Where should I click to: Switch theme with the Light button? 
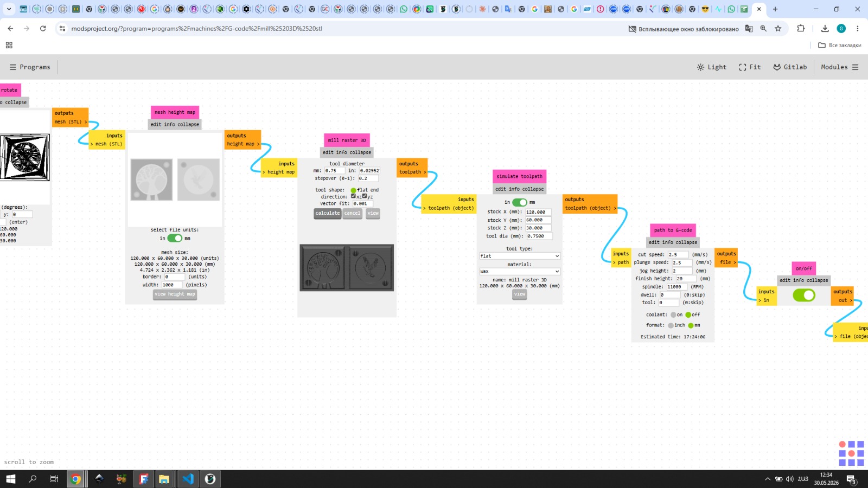click(711, 67)
